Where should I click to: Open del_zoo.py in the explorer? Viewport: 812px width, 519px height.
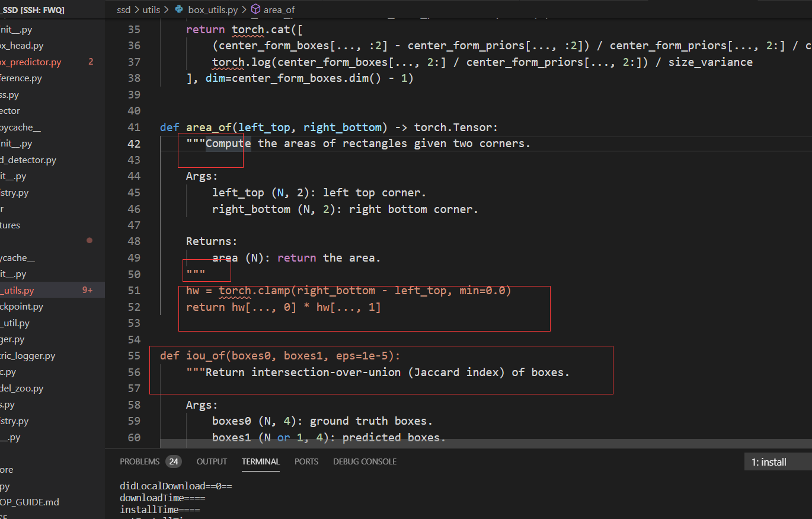(x=23, y=388)
